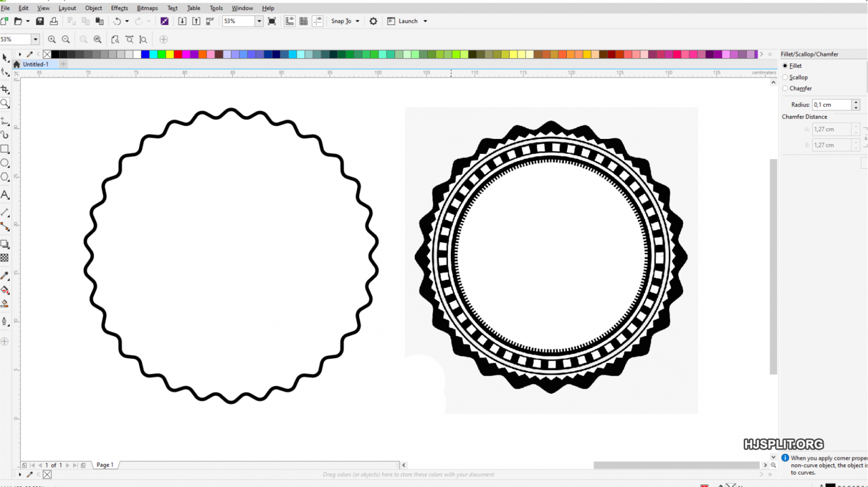This screenshot has width=868, height=487.
Task: Open the Effects menu
Action: (119, 8)
